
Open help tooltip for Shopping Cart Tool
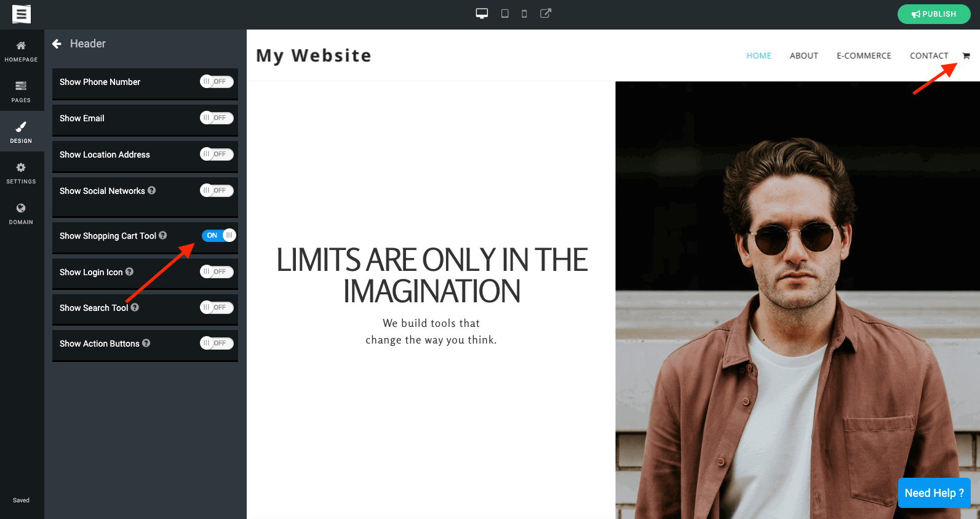pos(163,235)
